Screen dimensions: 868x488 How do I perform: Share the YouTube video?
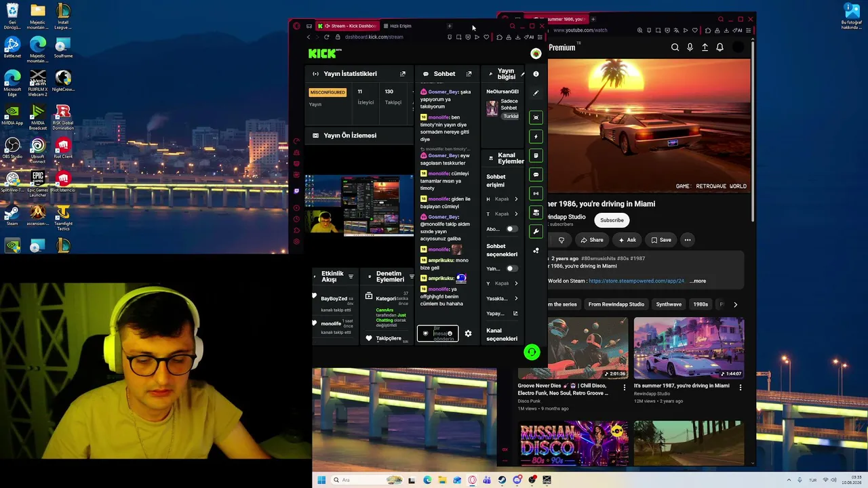coord(591,240)
